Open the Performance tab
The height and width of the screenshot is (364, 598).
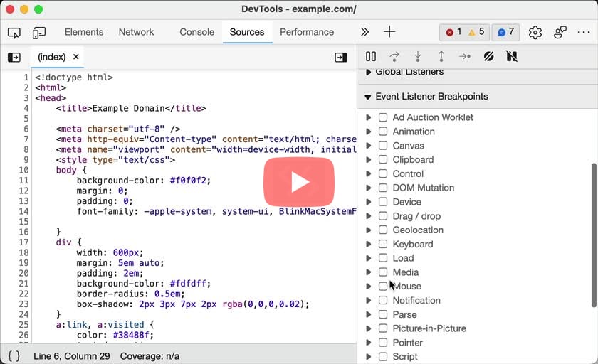click(307, 32)
